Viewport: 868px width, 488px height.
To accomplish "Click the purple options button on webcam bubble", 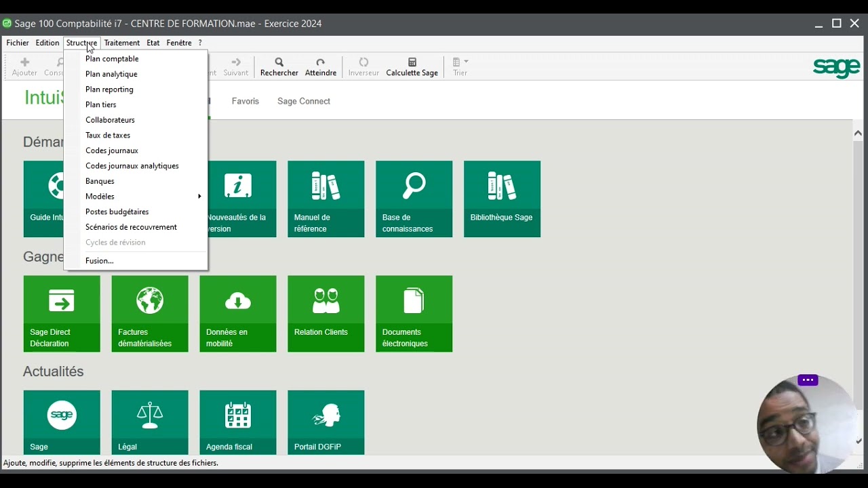I will click(x=808, y=380).
